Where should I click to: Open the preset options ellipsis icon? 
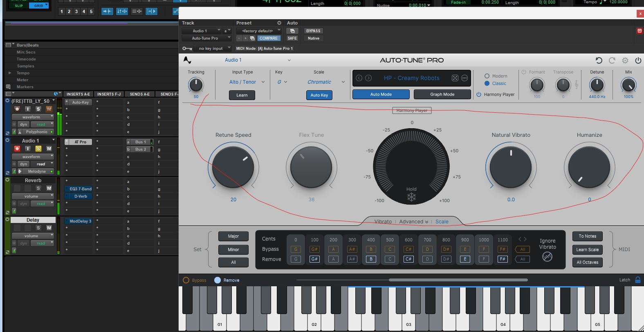pos(464,78)
